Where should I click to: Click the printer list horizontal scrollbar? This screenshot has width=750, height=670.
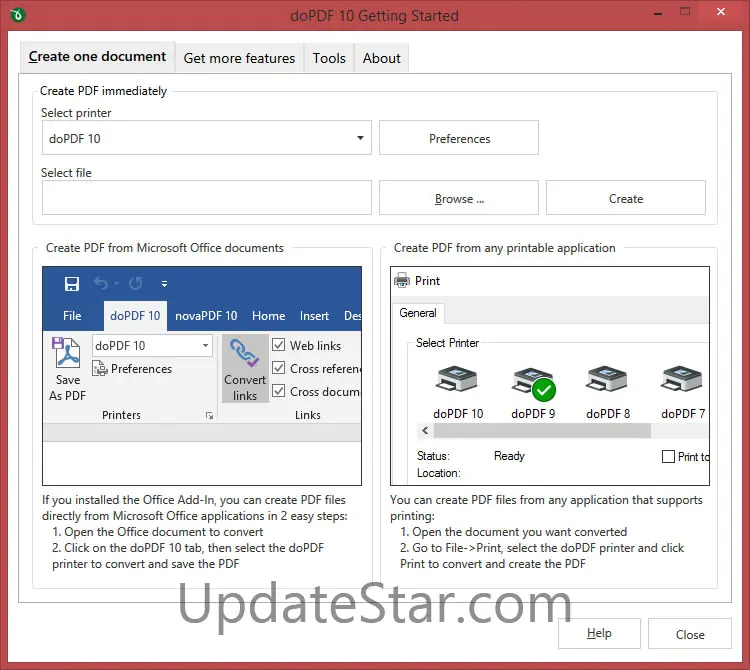(542, 431)
